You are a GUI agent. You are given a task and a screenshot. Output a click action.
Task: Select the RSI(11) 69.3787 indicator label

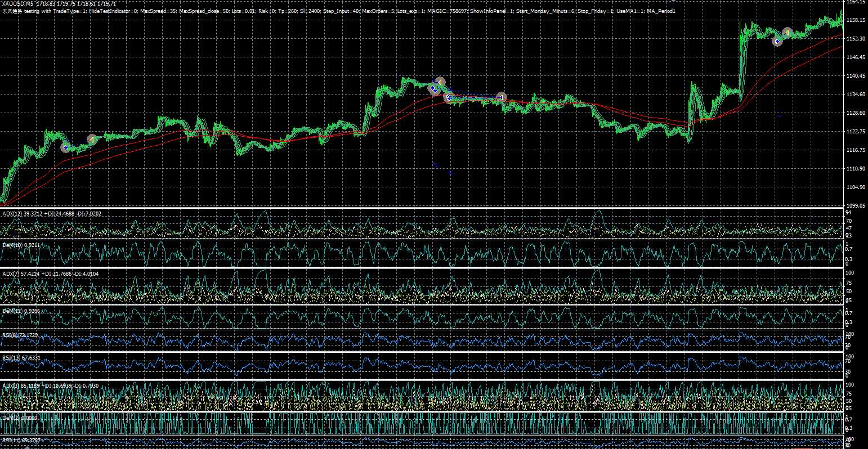(21, 441)
